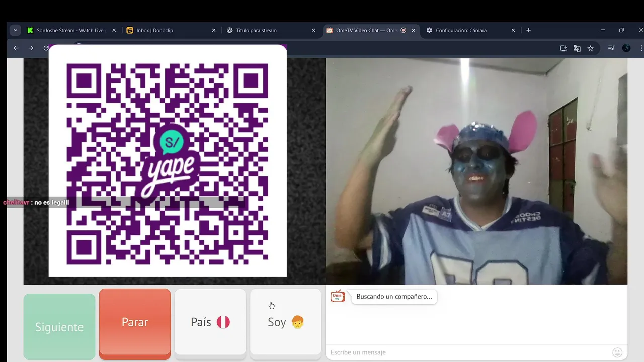Switch to SonJoshe Stream tab
The width and height of the screenshot is (644, 362).
[70, 30]
